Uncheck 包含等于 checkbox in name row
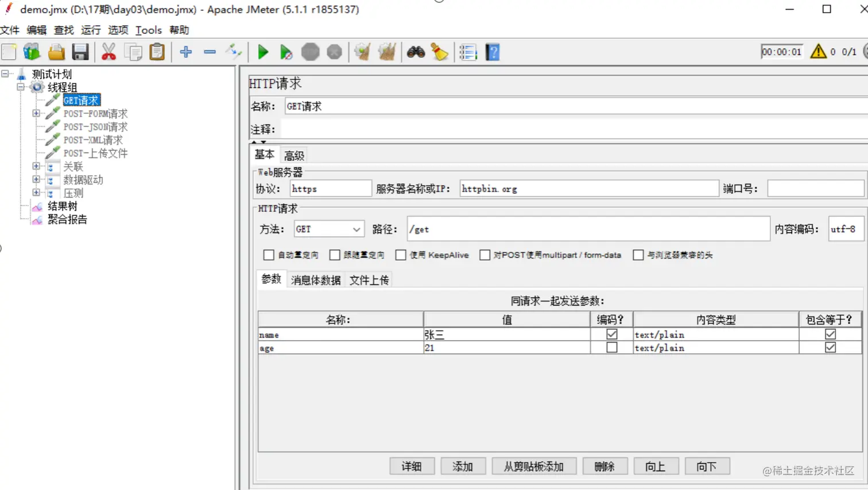 tap(831, 334)
